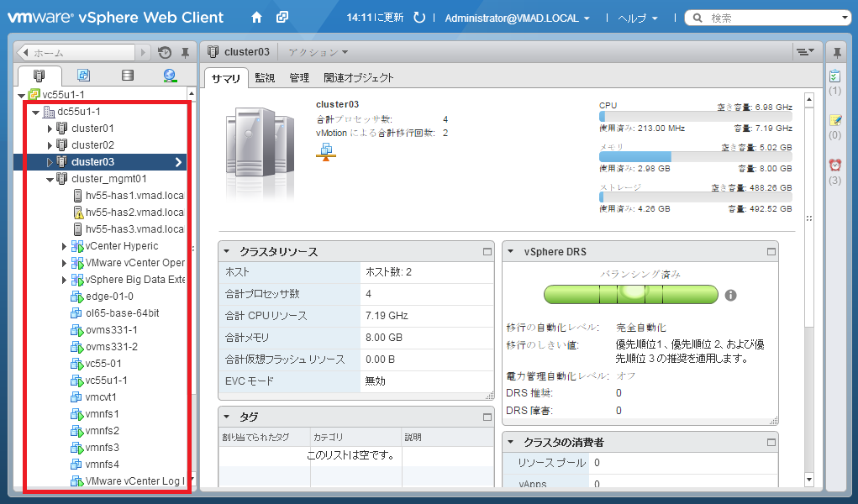Screen dimensions: 858x504
Task: Go to vSphere home icon
Action: pos(256,18)
